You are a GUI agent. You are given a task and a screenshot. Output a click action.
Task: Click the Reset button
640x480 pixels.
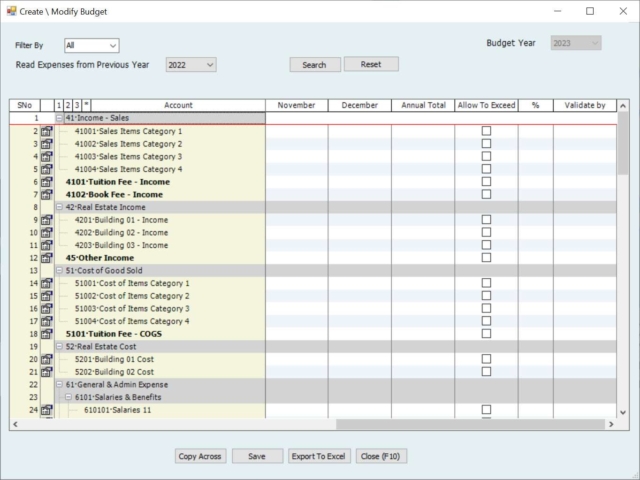coord(371,64)
